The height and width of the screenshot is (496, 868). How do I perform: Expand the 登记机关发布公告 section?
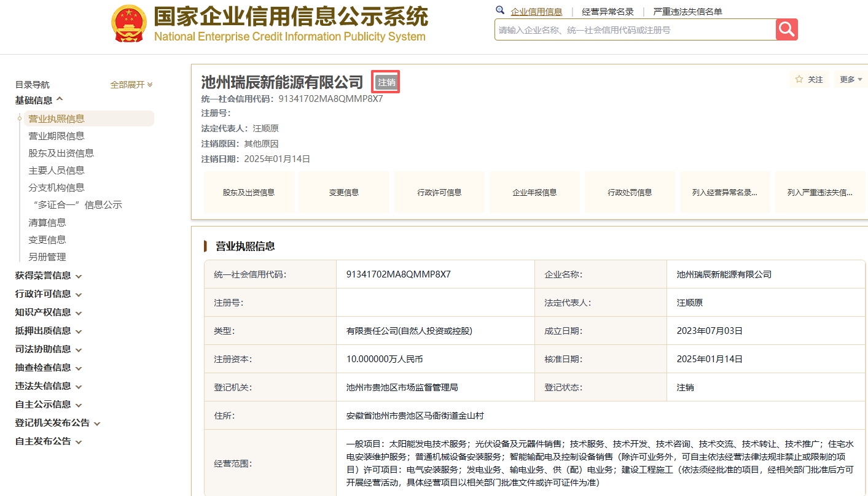point(58,423)
